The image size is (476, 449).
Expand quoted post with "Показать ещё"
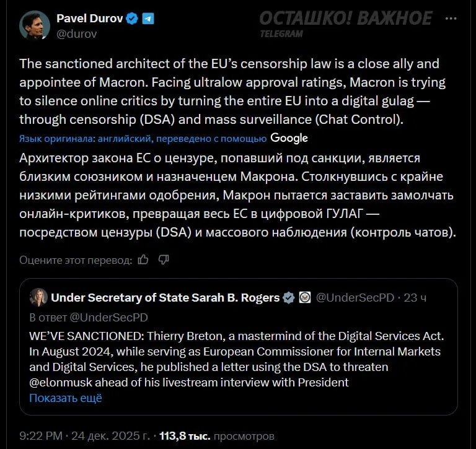[65, 398]
